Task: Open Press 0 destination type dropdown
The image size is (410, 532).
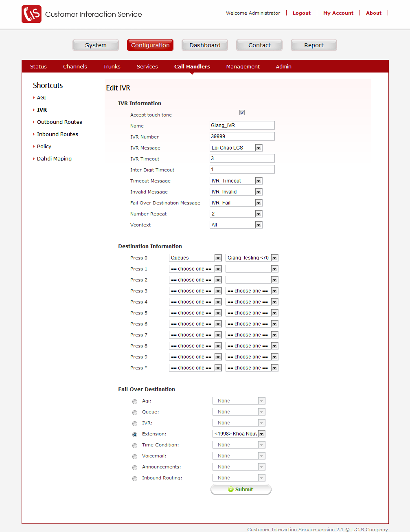Action: pos(195,258)
